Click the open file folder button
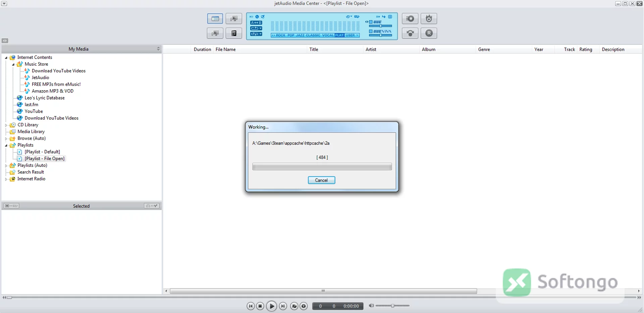Viewport: 644px width, 313px height. [294, 306]
